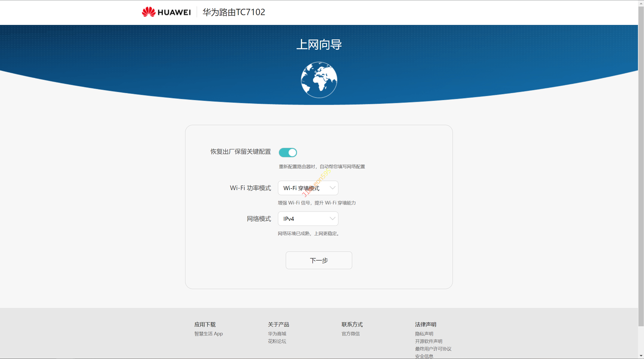Click the 官方微信 contact link
This screenshot has height=359, width=644.
pos(350,334)
